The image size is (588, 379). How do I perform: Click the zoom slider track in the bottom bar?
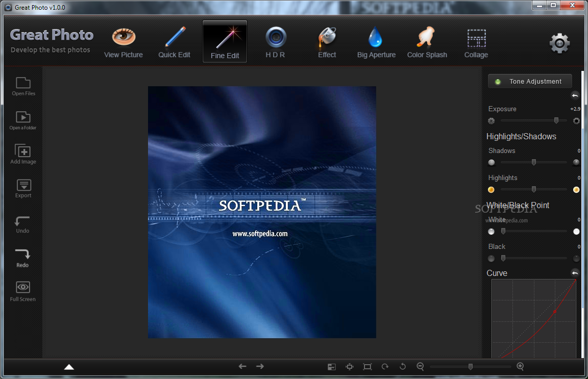pyautogui.click(x=470, y=367)
